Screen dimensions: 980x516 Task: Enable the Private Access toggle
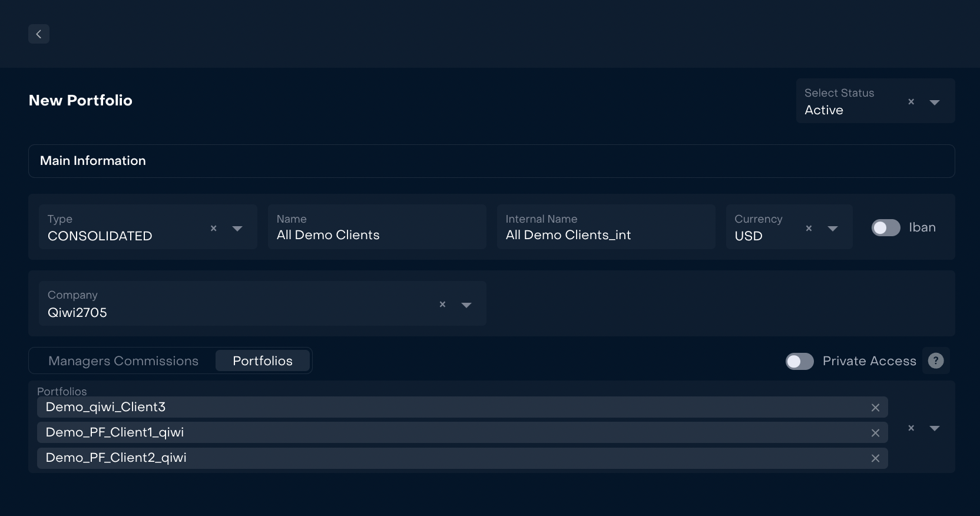800,361
